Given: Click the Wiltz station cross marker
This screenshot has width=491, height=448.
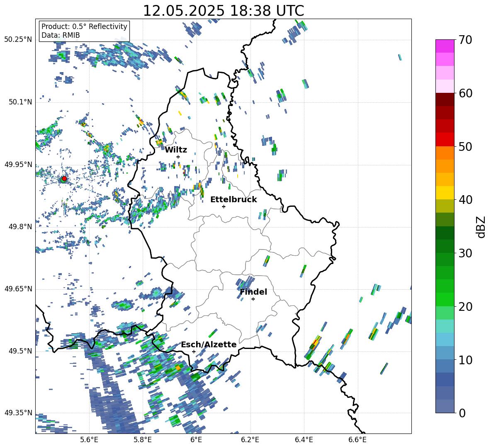Looking at the screenshot, I should tap(178, 157).
